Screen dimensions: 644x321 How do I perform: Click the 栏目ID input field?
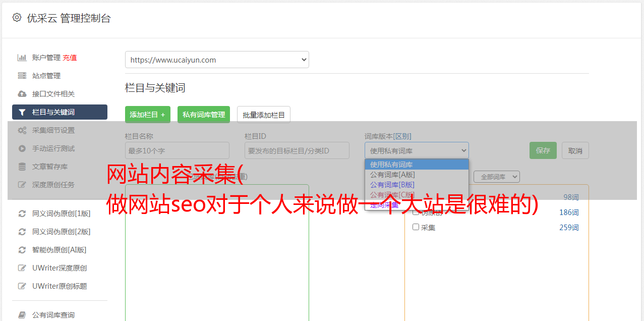pyautogui.click(x=297, y=150)
